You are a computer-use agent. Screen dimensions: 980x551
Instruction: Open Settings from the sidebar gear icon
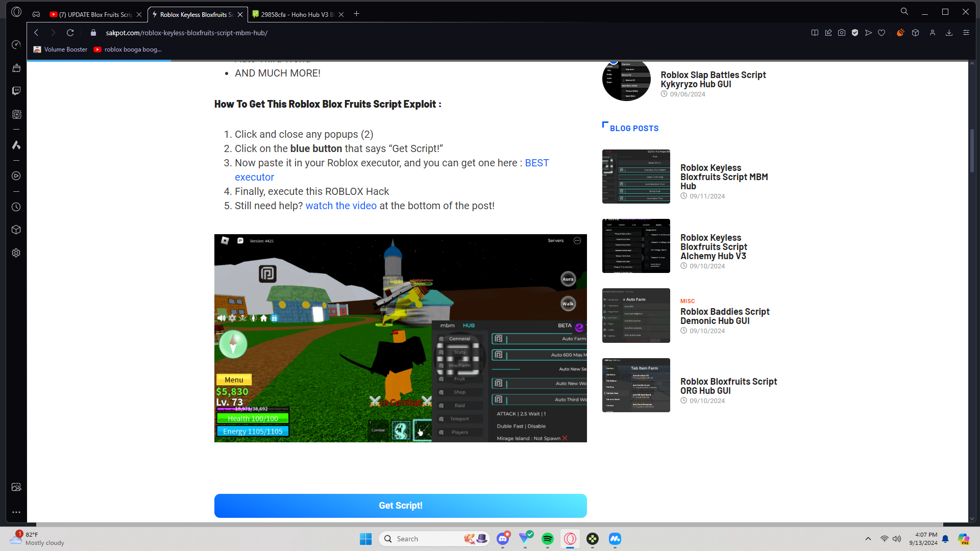pyautogui.click(x=16, y=253)
